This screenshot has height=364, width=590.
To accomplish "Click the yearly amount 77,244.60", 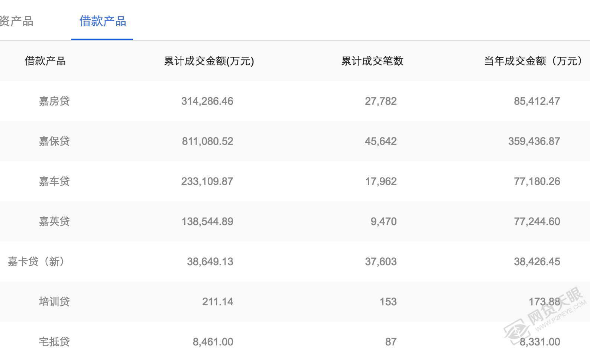I will pos(537,221).
